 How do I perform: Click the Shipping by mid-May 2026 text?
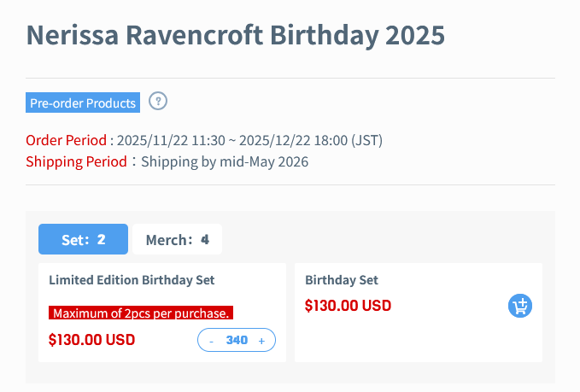(x=225, y=161)
